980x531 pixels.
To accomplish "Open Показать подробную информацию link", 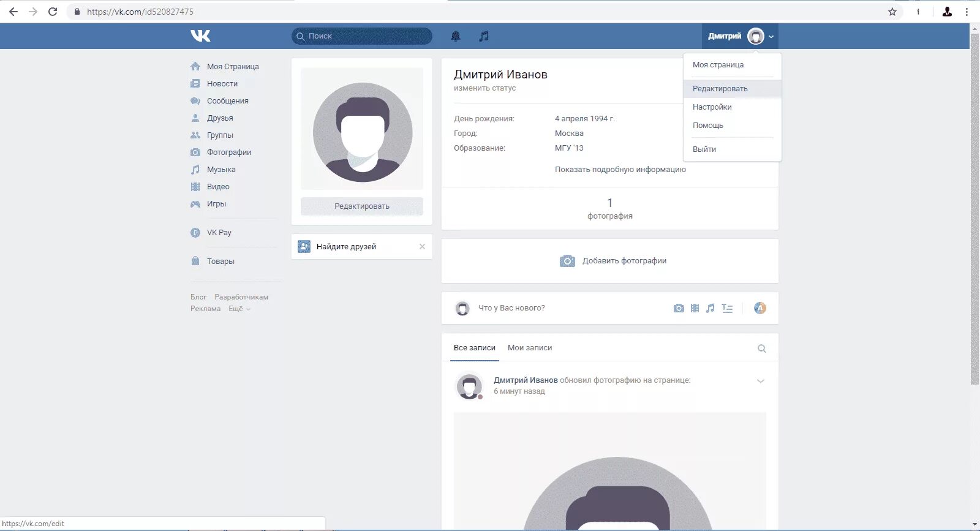I will pos(620,170).
